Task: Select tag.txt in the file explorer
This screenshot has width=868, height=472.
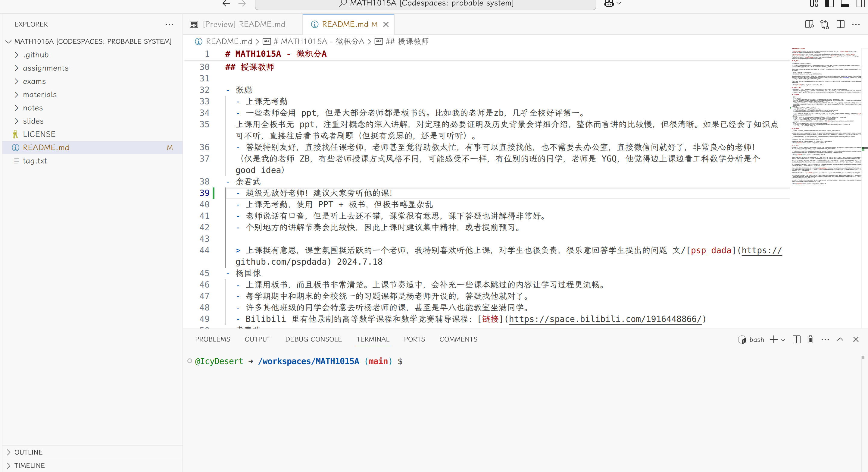Action: (35, 161)
